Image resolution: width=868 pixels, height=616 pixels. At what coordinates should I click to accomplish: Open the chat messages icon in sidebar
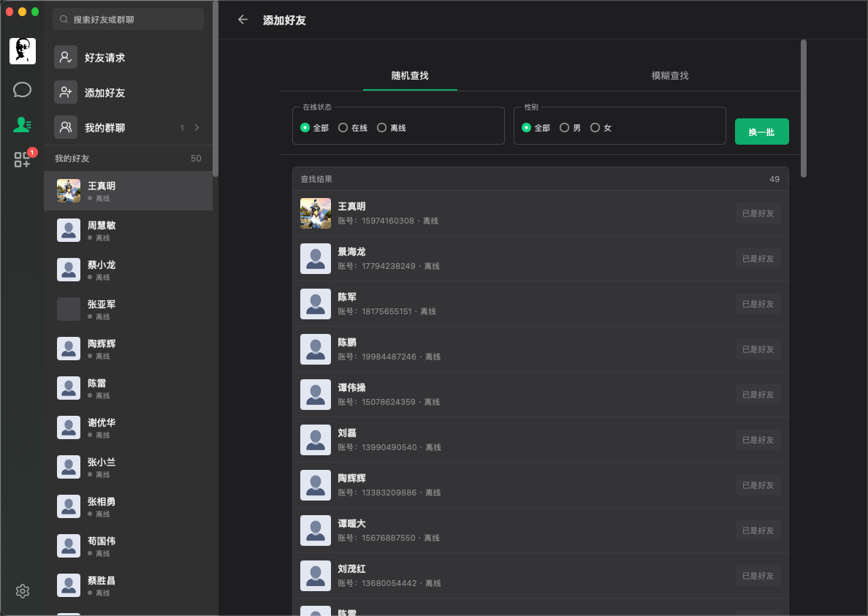(x=22, y=90)
